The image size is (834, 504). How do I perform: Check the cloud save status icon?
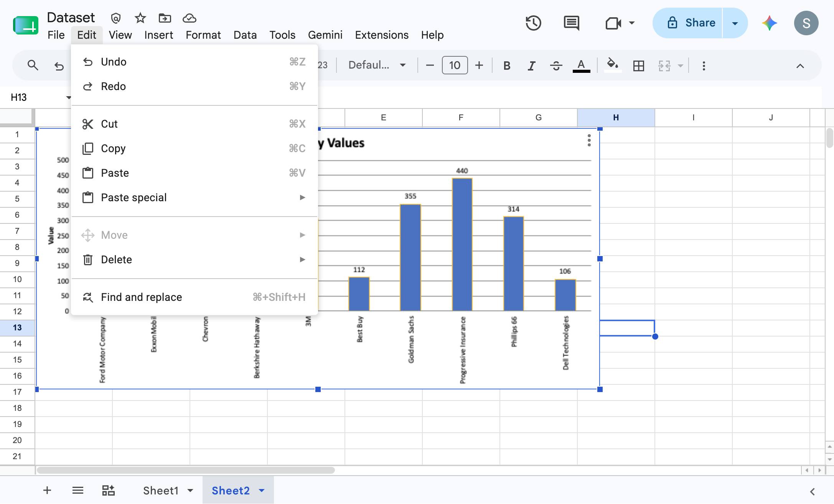(x=190, y=18)
